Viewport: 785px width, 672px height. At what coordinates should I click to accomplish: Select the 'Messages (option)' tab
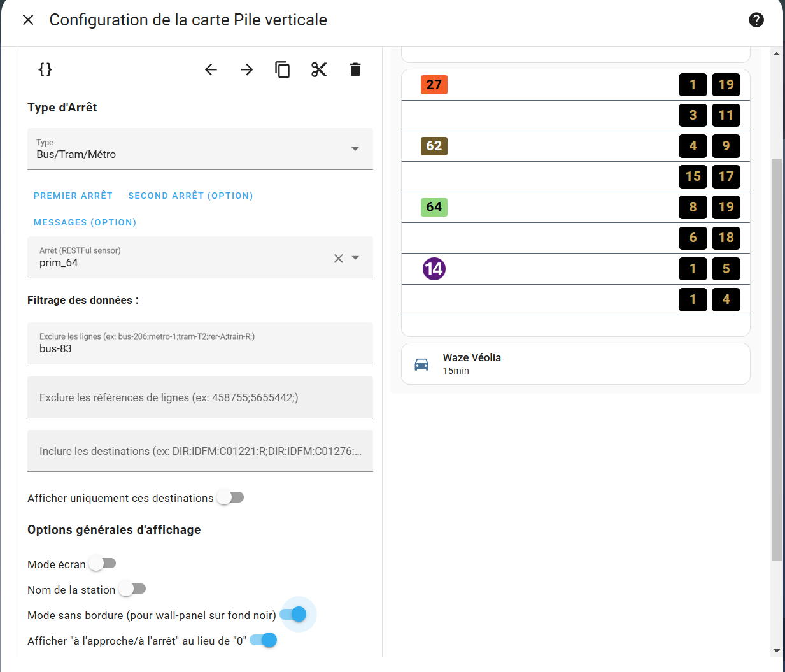pyautogui.click(x=85, y=222)
